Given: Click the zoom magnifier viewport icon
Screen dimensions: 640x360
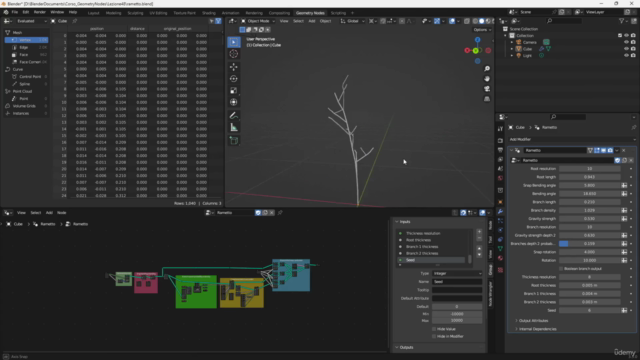Looking at the screenshot, I should pos(487,69).
